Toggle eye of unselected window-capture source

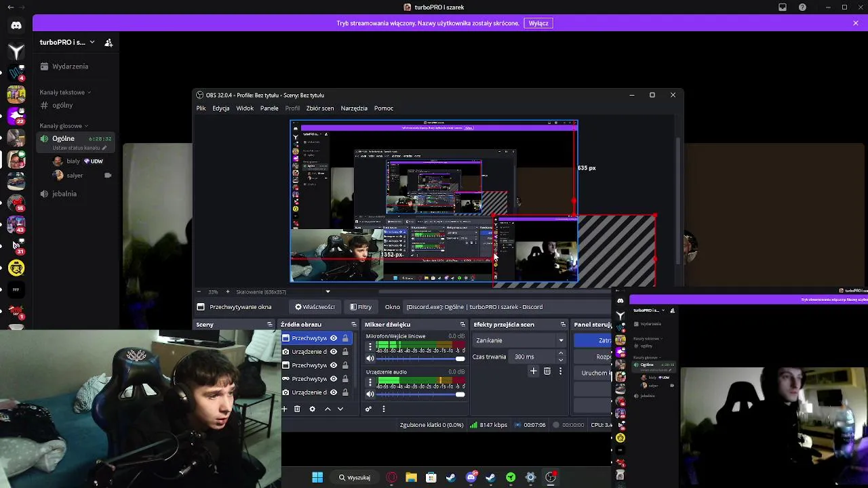click(x=334, y=365)
